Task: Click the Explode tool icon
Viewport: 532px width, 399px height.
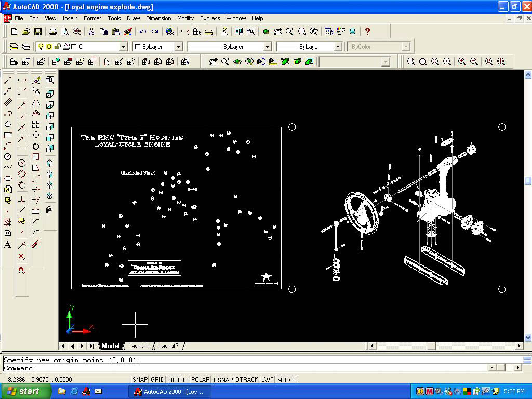Action: 36,244
